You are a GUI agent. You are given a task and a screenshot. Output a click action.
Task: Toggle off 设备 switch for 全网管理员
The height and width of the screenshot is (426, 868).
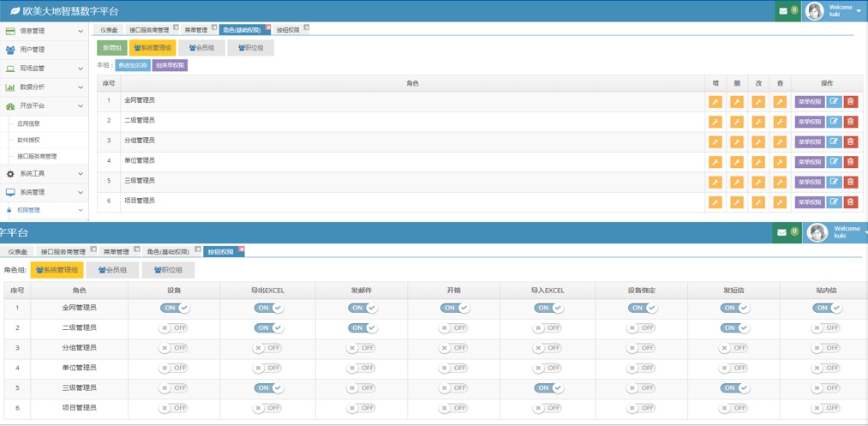click(175, 308)
